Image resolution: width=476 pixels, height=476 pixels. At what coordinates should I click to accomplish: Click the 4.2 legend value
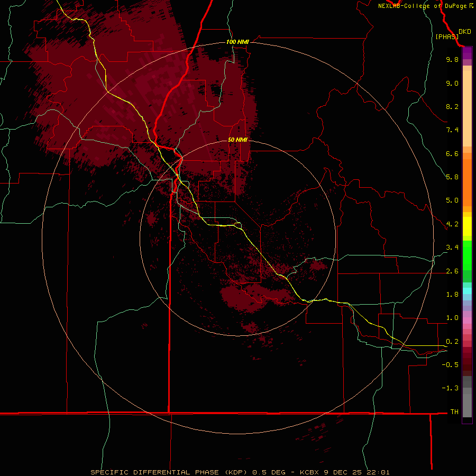click(452, 224)
